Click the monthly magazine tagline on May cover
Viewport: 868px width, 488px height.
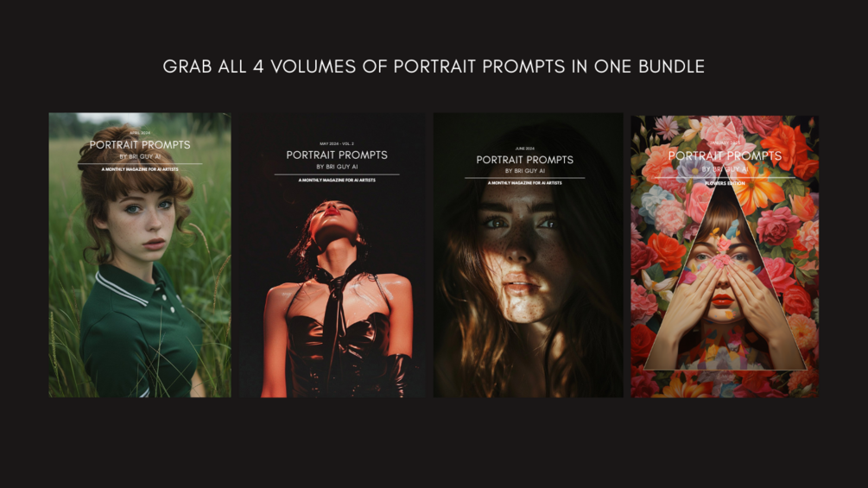pos(337,180)
